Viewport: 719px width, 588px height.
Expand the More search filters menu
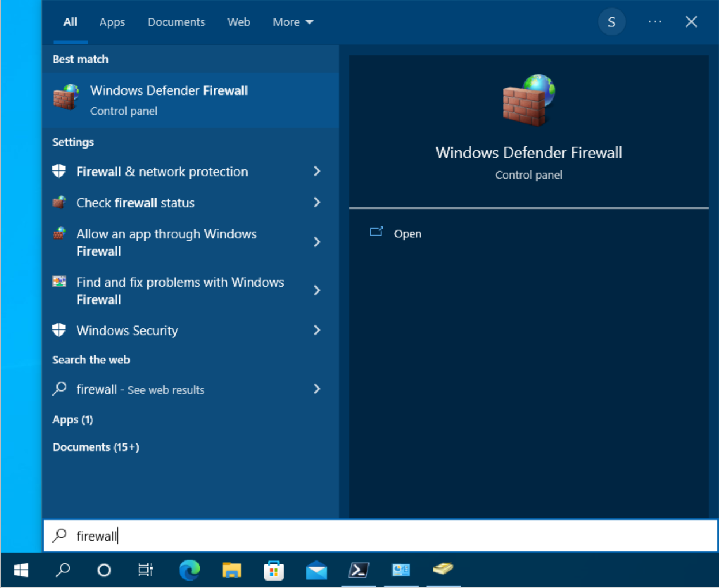click(x=292, y=22)
